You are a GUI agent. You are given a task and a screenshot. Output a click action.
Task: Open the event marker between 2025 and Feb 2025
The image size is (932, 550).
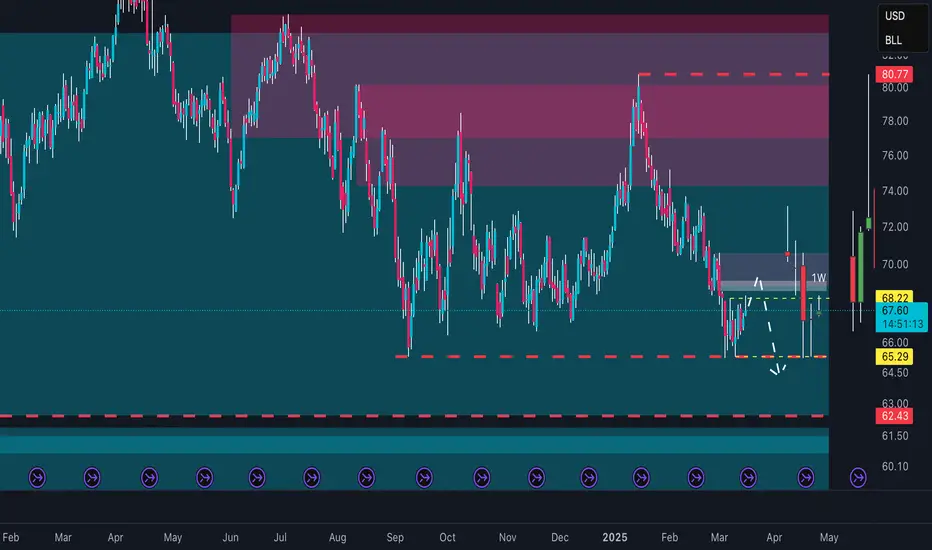click(x=641, y=477)
